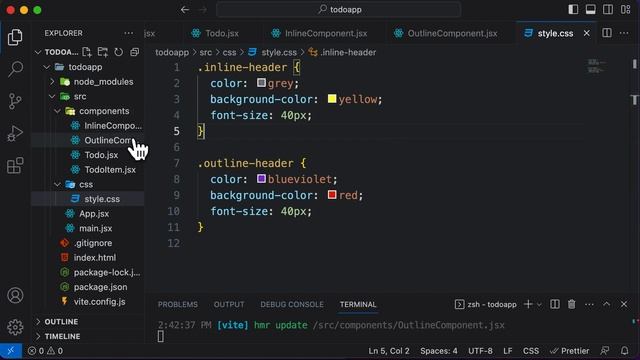The image size is (640, 360).
Task: Click the editor minimap preview
Action: click(596, 67)
